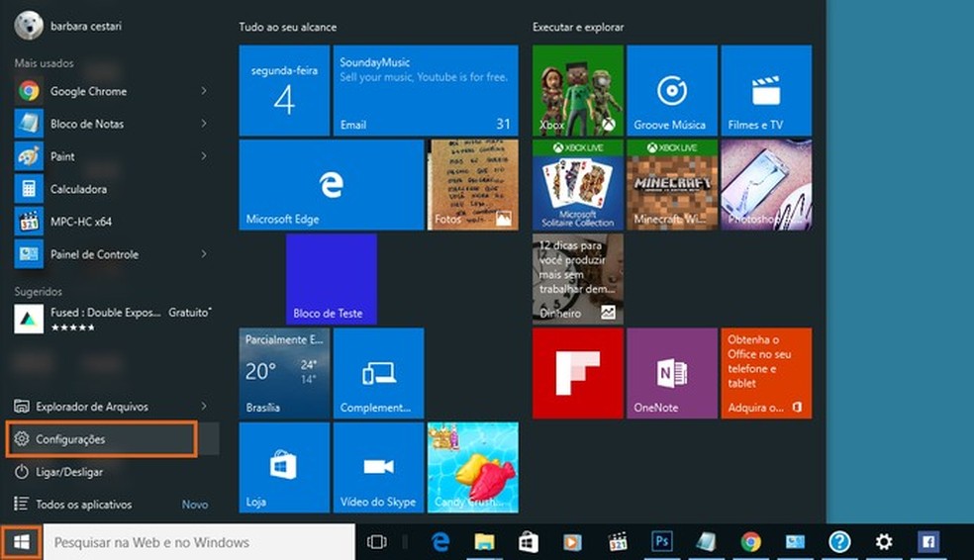
Task: Open the Settings gear on the taskbar
Action: (x=884, y=542)
